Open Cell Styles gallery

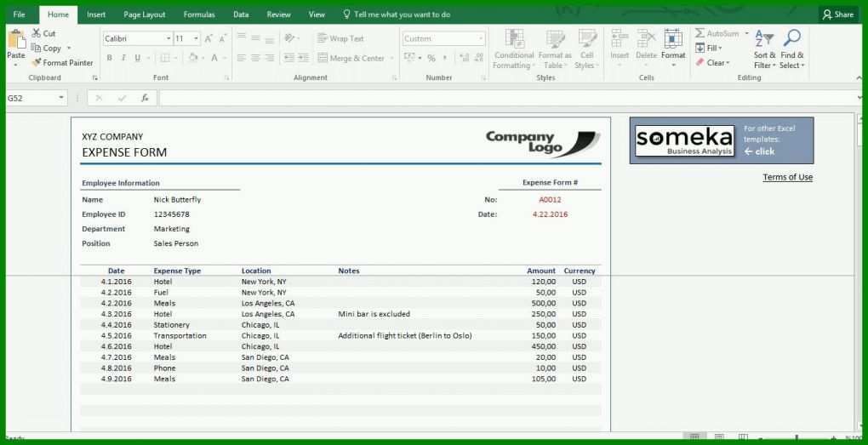[x=587, y=48]
